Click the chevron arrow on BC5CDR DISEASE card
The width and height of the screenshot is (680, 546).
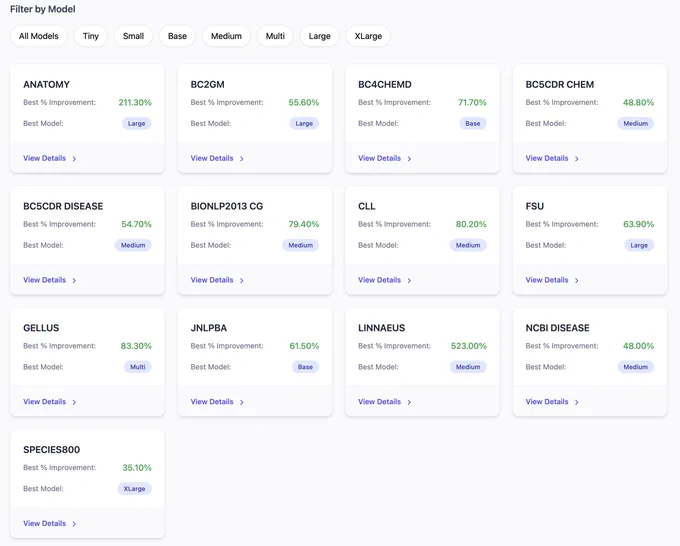(74, 281)
